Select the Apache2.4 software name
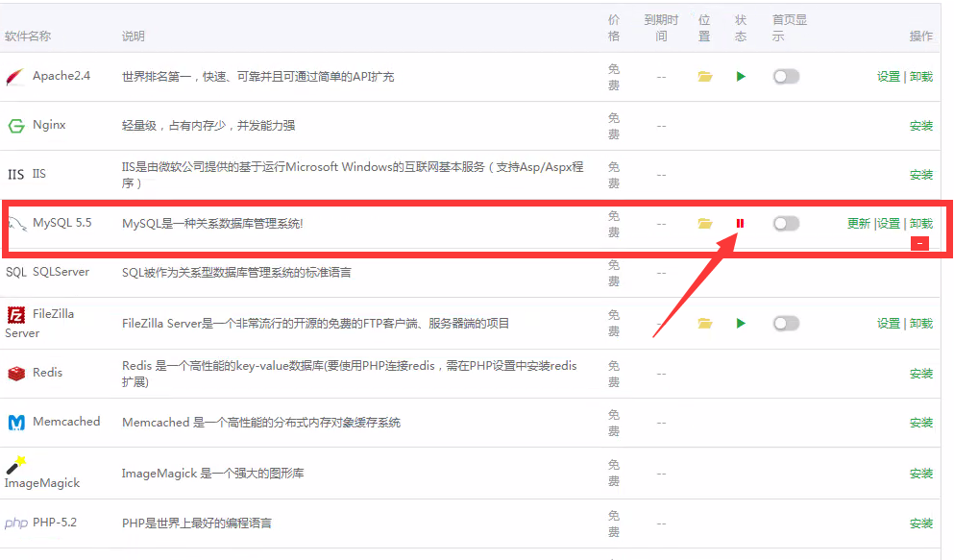 (61, 76)
